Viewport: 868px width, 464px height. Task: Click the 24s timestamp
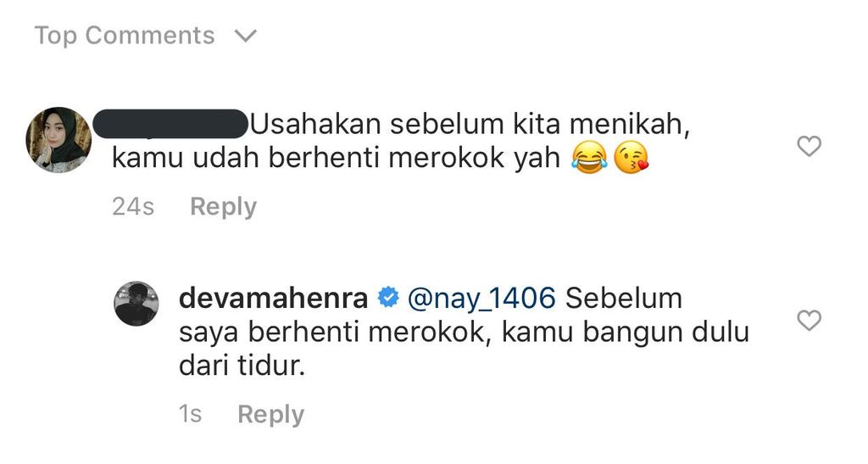pos(133,206)
